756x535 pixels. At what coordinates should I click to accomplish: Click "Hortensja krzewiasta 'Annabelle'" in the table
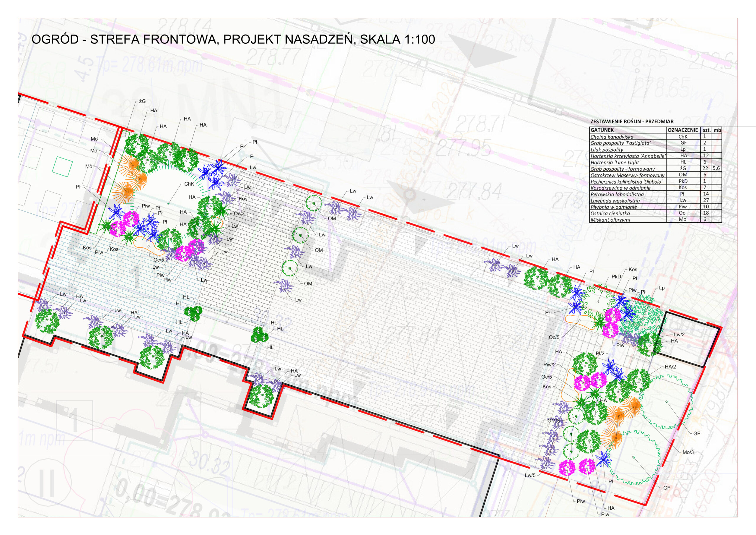click(x=628, y=156)
